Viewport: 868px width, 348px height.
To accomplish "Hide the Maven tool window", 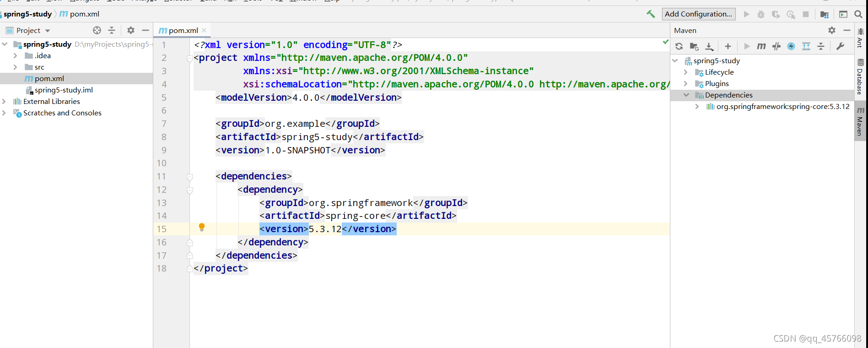I will coord(847,30).
